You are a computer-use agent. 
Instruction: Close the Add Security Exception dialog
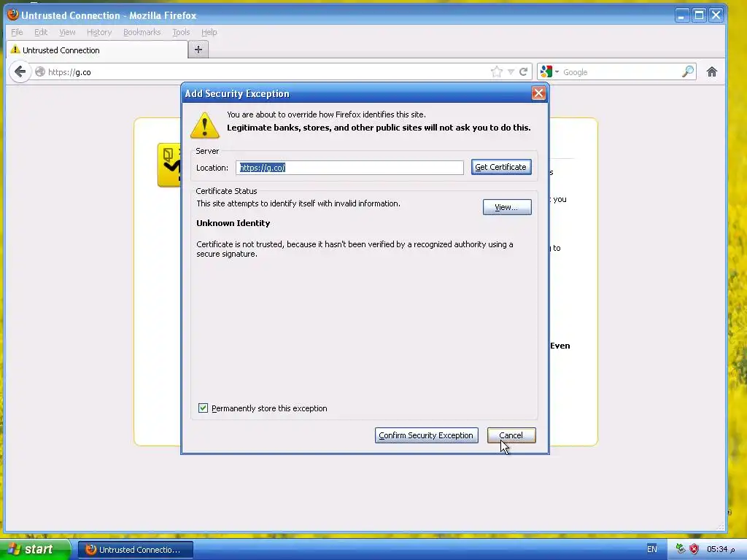pyautogui.click(x=538, y=93)
